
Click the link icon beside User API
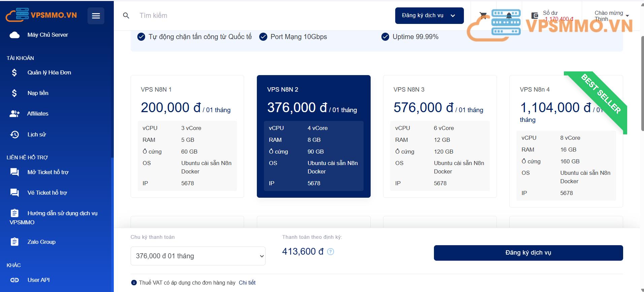coord(14,280)
